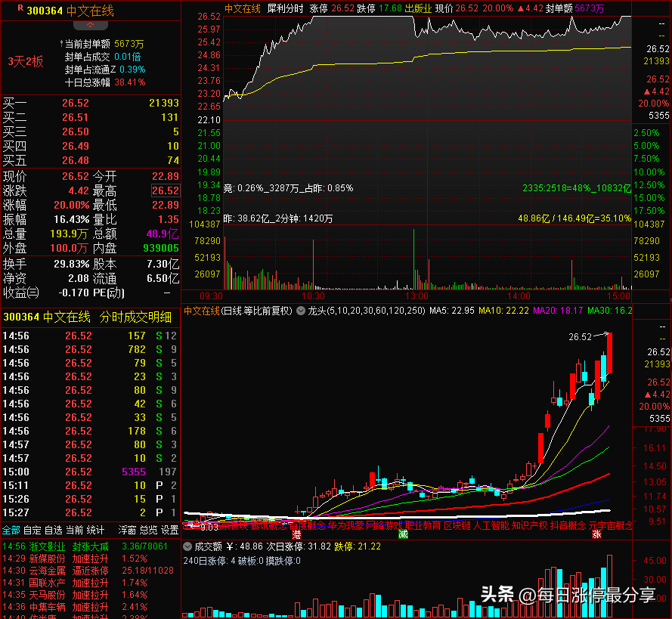Open 设置 for the alerts panel
Screen dimensions: 672x619
pyautogui.click(x=170, y=531)
